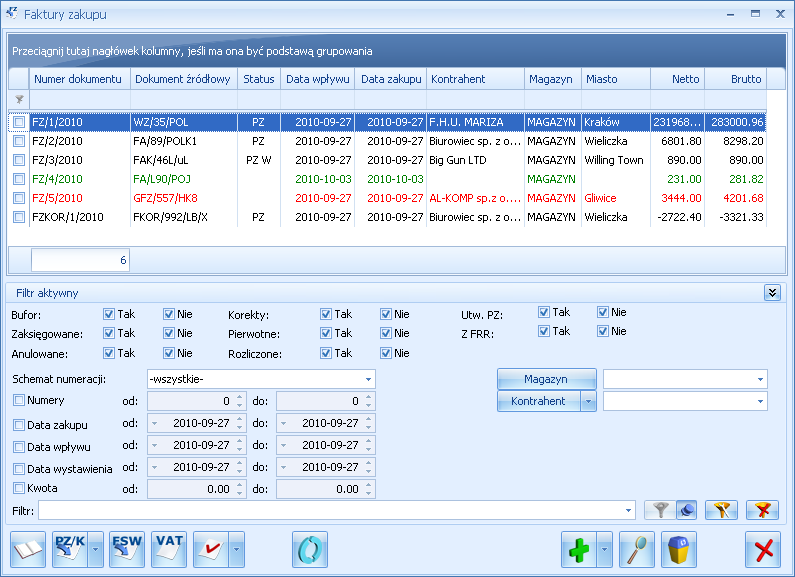
Task: Select checkbox for row FZ/3/2010
Action: tap(19, 160)
